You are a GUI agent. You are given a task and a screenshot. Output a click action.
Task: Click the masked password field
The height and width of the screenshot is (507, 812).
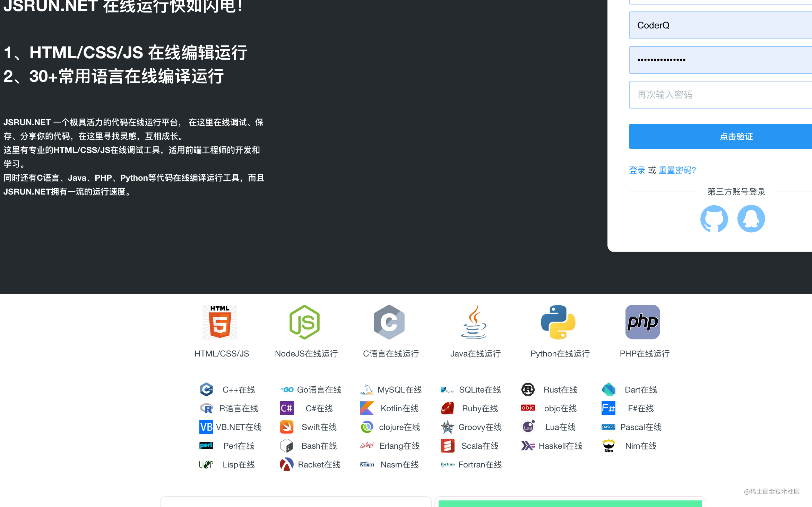pyautogui.click(x=720, y=60)
